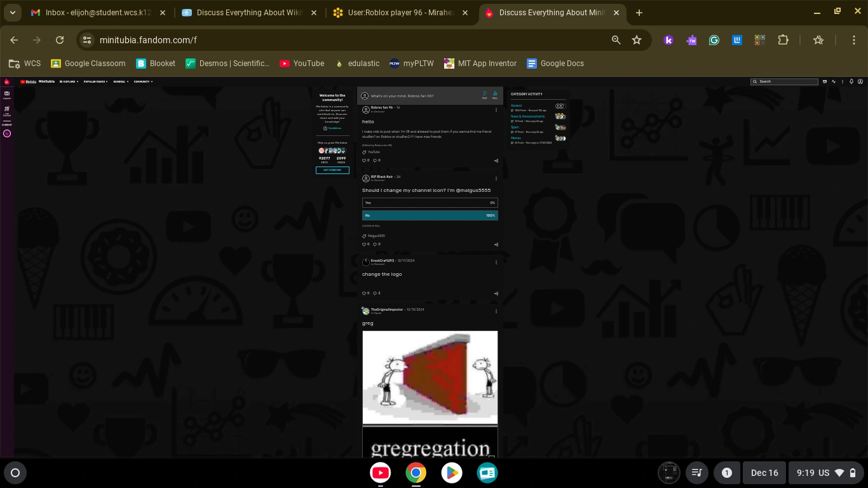868x488 pixels.
Task: Open more options on KreekCraft293's post
Action: point(496,262)
